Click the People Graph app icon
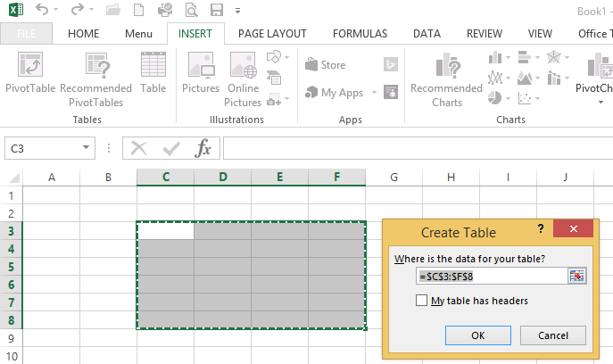Viewport: 613px width, 364px height. [391, 92]
